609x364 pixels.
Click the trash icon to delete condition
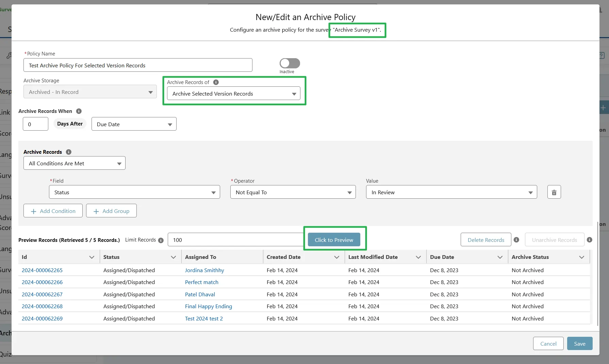(x=554, y=192)
